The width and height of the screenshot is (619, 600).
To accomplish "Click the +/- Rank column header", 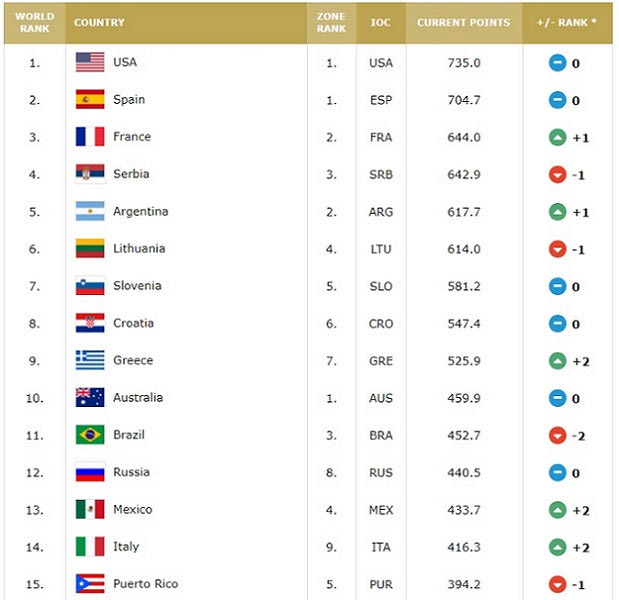I will tap(567, 22).
